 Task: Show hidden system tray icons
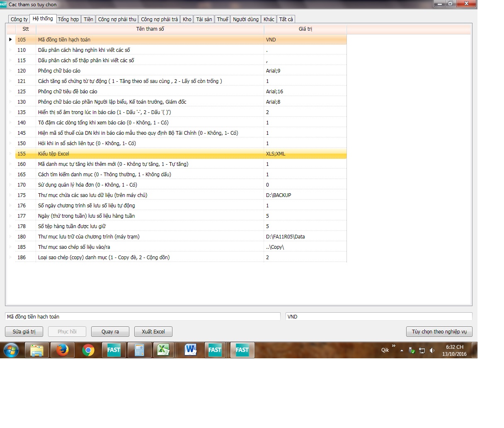(x=402, y=350)
